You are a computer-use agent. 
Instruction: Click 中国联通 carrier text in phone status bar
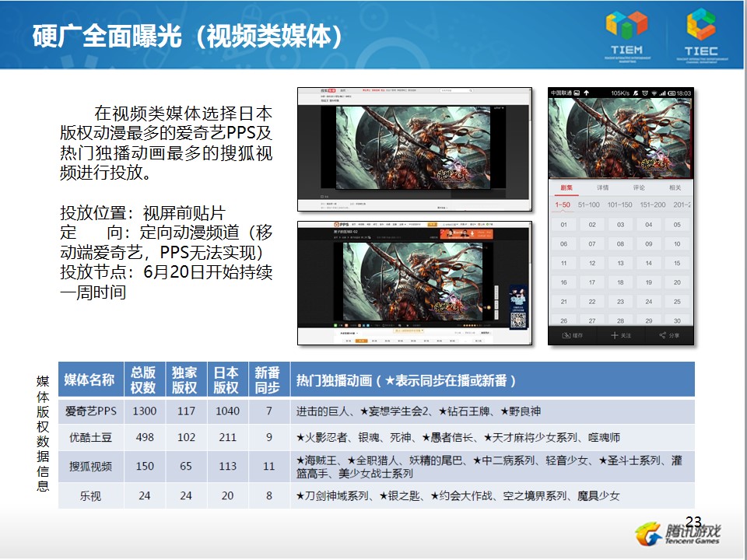coord(561,93)
